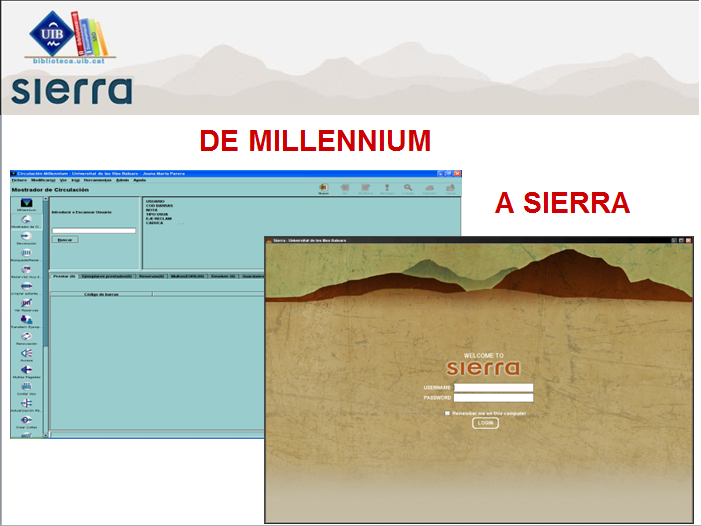
Task: Open the Reservas Hoy sidebar icon
Action: pos(26,270)
